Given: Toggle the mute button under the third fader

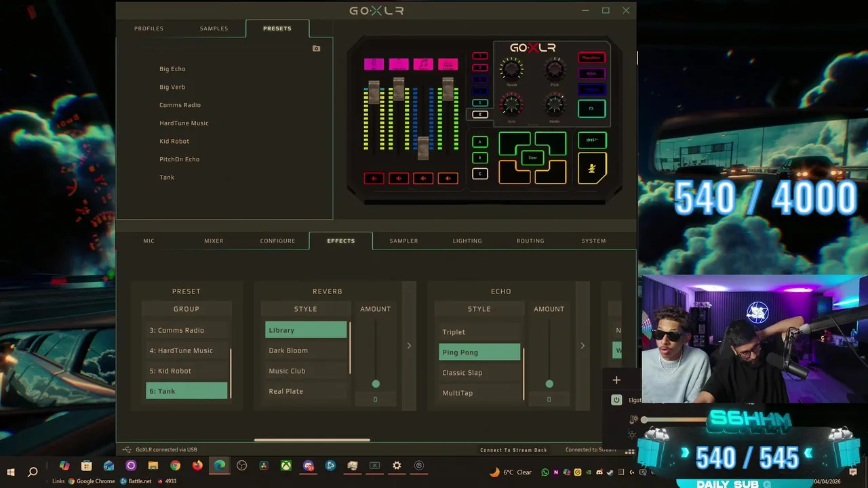Looking at the screenshot, I should click(x=423, y=178).
